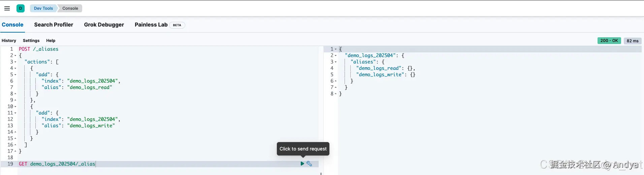Click "demo_logs_read": {} in response
Screen dimensions: 644x175
(386, 68)
